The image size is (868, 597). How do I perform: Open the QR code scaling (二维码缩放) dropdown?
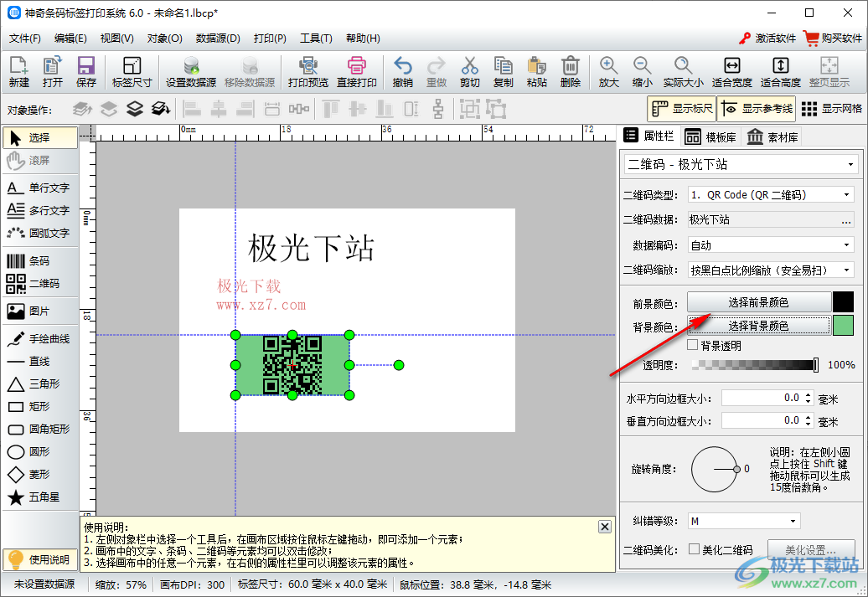[x=771, y=270]
